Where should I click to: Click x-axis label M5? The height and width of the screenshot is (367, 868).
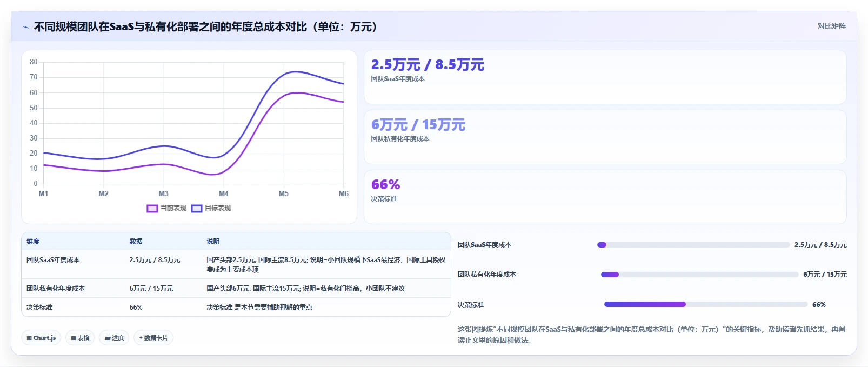coord(283,193)
